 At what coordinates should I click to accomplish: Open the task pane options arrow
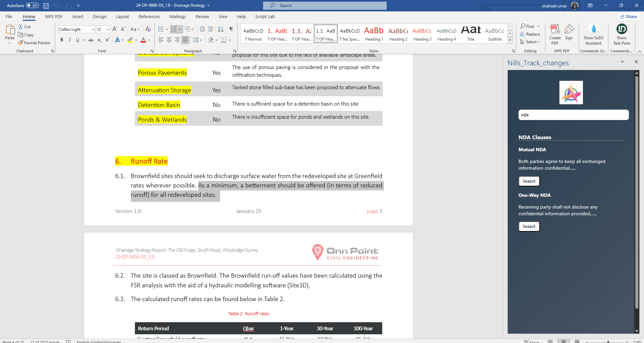(x=622, y=62)
